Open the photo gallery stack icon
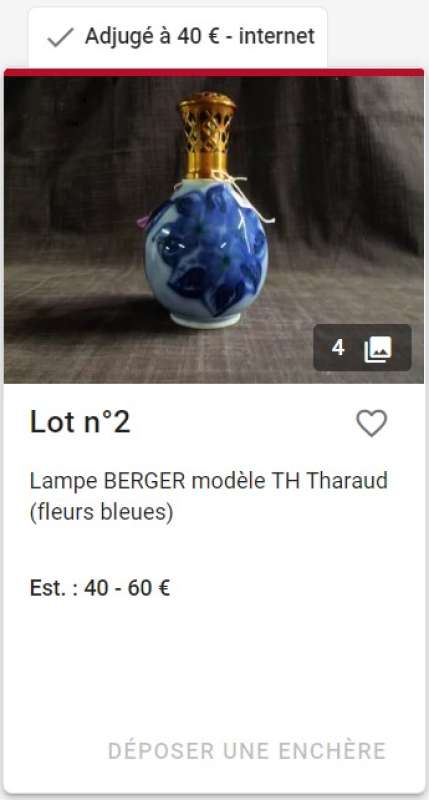The height and width of the screenshot is (800, 429). pyautogui.click(x=378, y=349)
